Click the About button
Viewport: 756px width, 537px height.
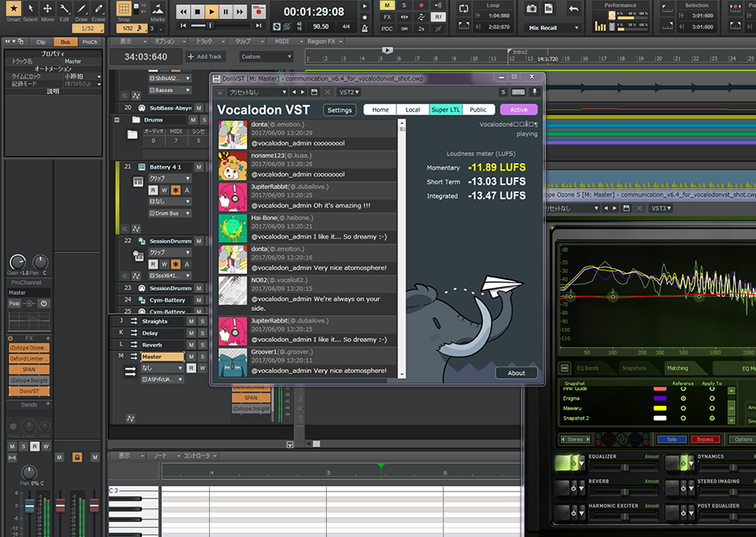[x=516, y=373]
